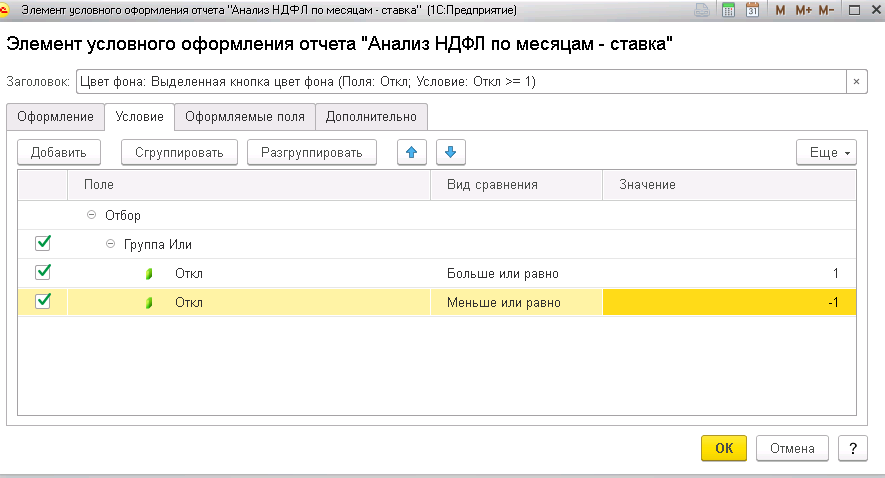This screenshot has height=478, width=885.
Task: Click green field icon of 'Больше или равно' row
Action: coord(149,274)
